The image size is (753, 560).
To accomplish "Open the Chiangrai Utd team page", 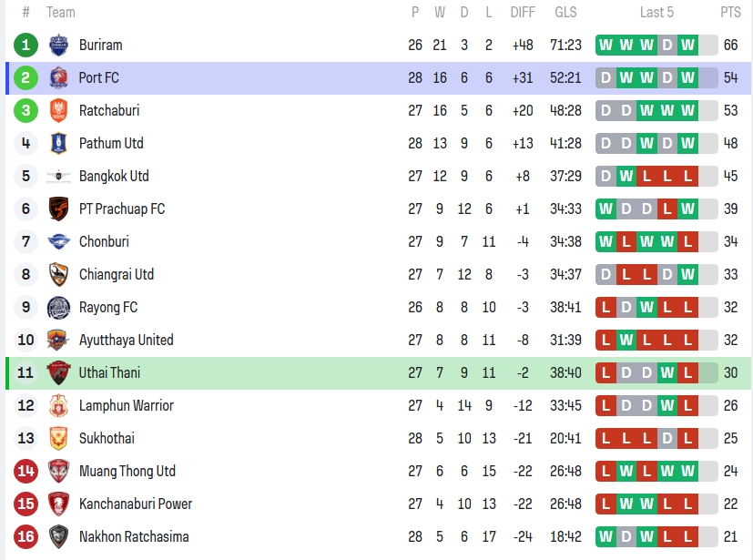I will [x=117, y=274].
